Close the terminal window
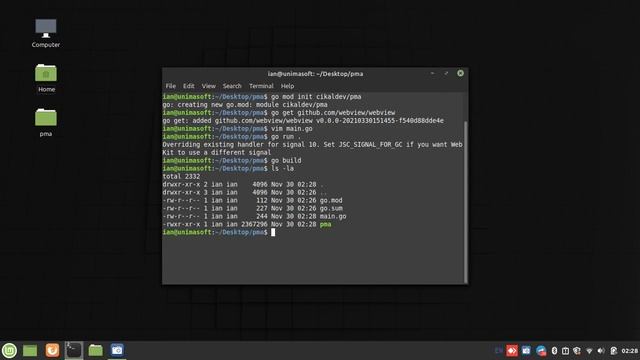 point(460,73)
